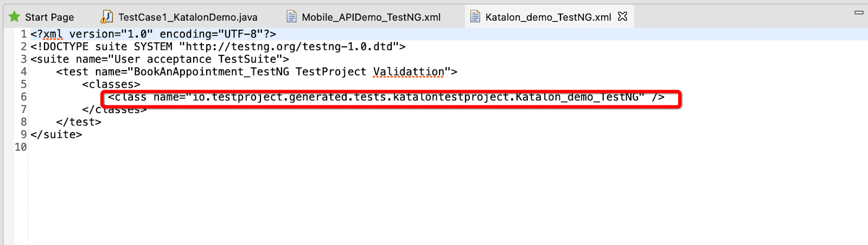Viewport: 868px width, 245px height.
Task: Close the Katalon_demo_TestNG.xml editor tab
Action: (623, 16)
